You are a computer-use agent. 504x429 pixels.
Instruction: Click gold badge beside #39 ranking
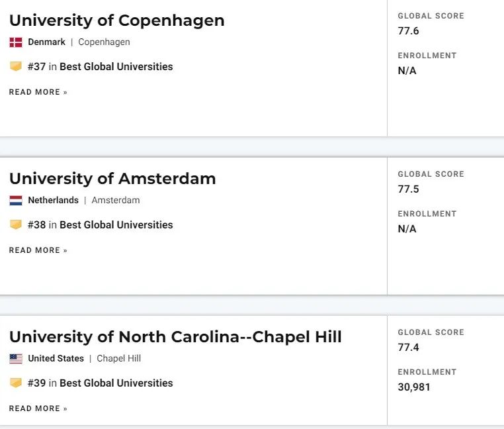click(16, 383)
